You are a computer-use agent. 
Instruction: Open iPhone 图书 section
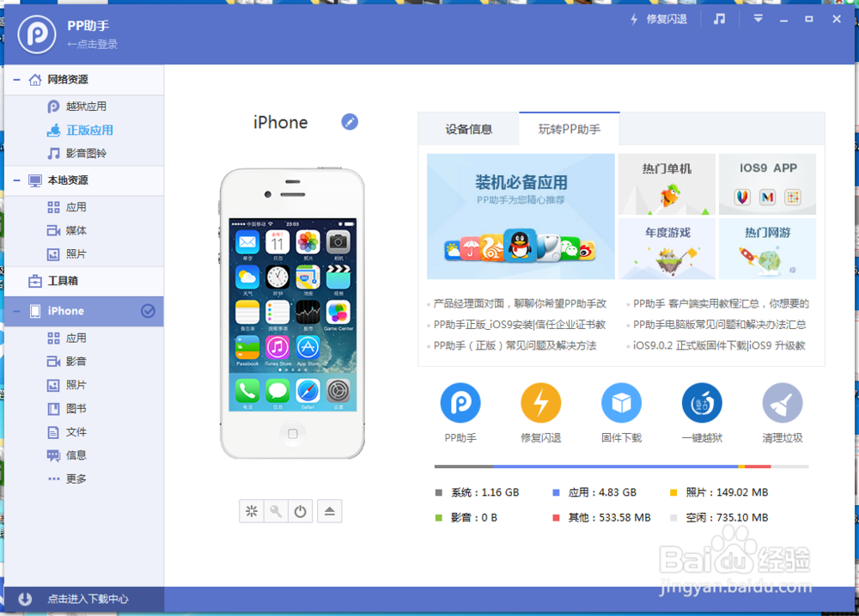pyautogui.click(x=67, y=409)
